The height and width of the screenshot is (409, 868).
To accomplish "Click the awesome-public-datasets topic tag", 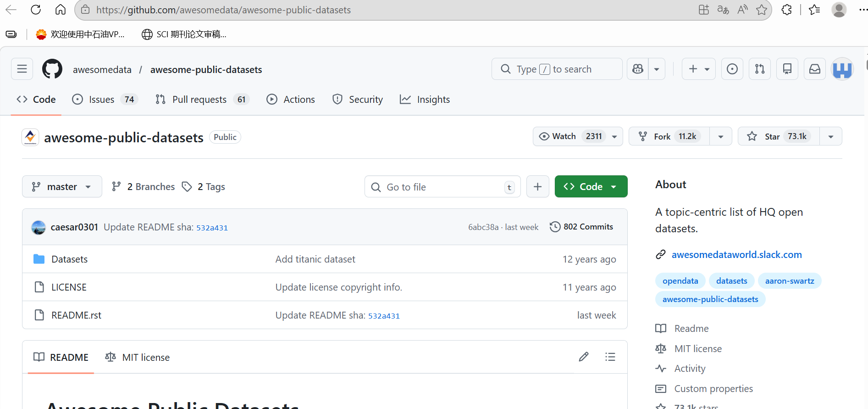I will (x=710, y=299).
